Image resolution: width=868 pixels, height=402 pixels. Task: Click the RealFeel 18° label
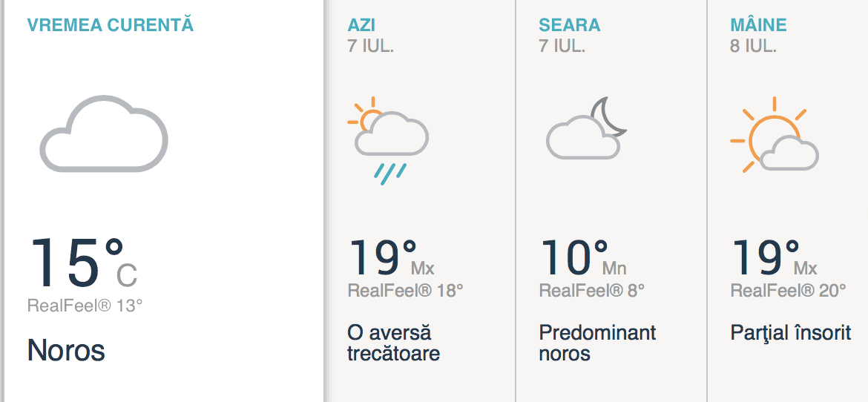pos(405,290)
